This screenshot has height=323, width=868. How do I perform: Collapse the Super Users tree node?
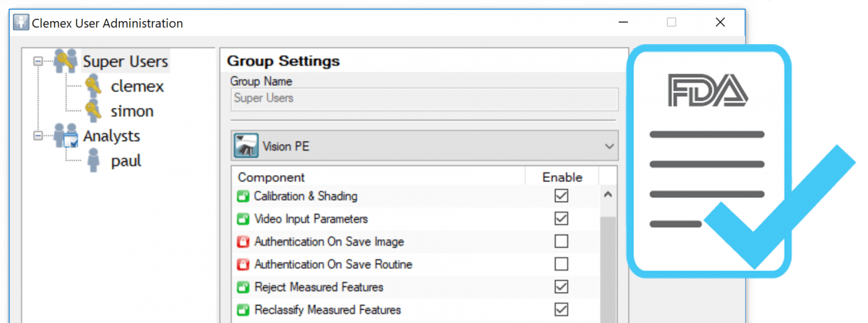coord(38,62)
